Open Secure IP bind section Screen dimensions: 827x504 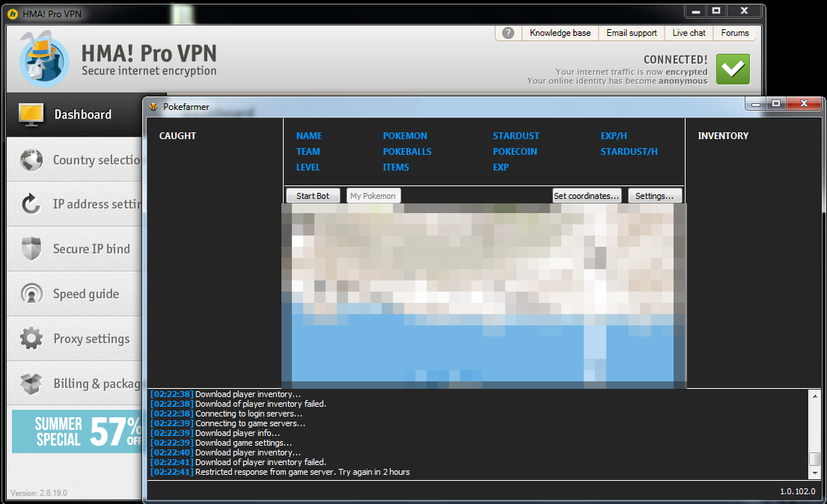click(75, 249)
